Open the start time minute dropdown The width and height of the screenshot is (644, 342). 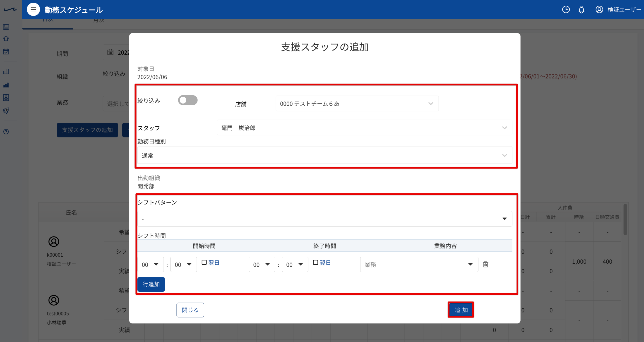coord(183,264)
